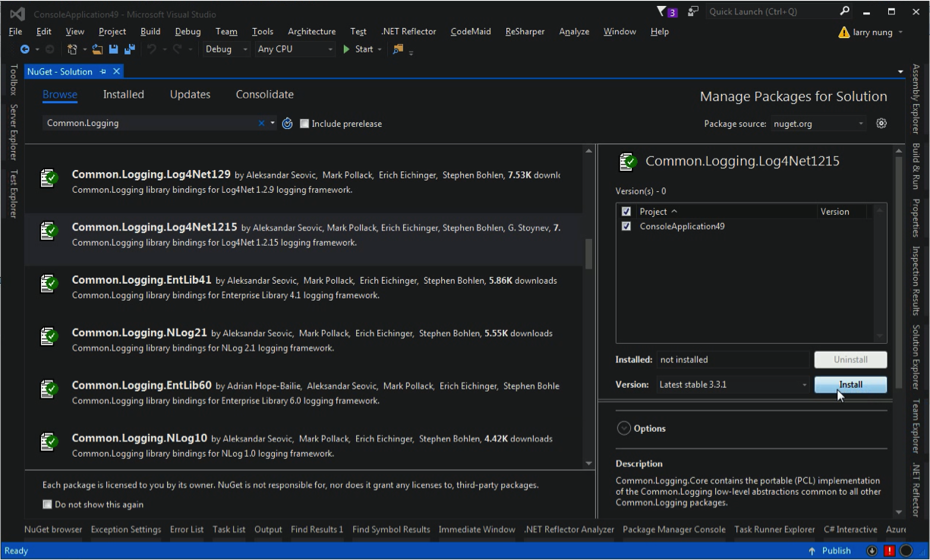Click the download arrow icon in the status bar

[872, 551]
